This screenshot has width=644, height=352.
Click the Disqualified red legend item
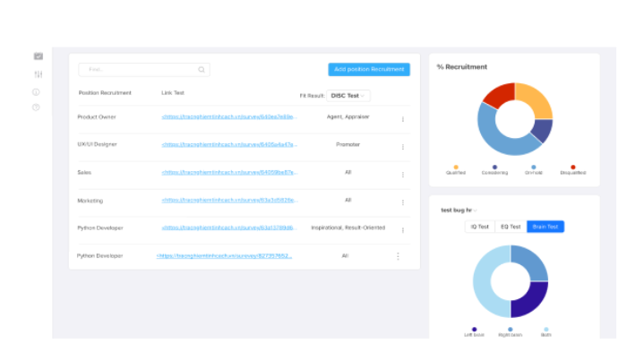pyautogui.click(x=573, y=170)
